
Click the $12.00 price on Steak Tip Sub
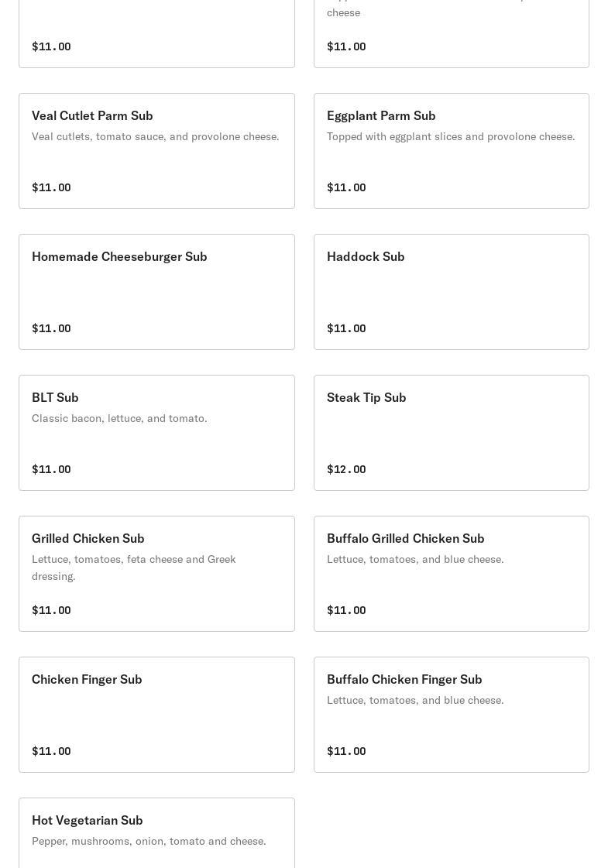click(x=346, y=470)
